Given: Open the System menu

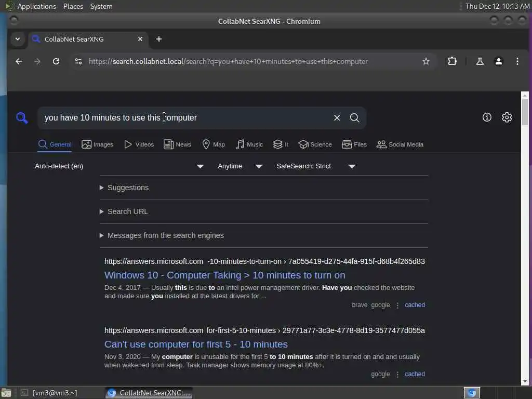Looking at the screenshot, I should [101, 6].
